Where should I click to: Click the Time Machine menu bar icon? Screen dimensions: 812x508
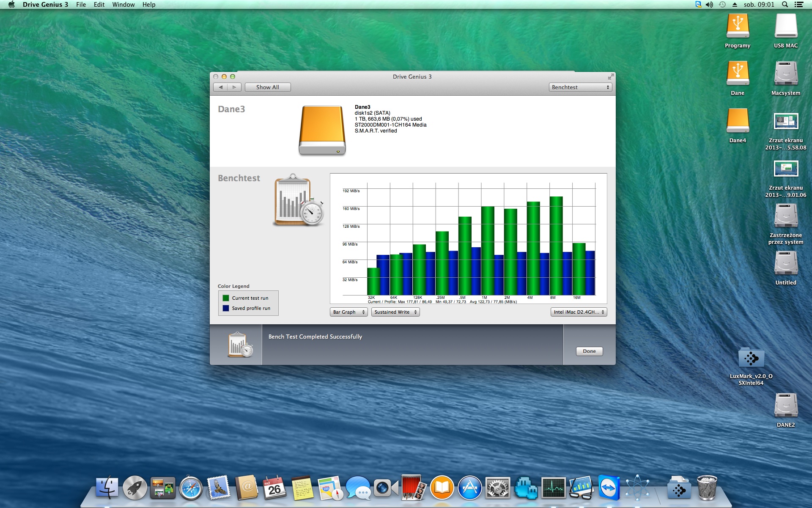(722, 5)
